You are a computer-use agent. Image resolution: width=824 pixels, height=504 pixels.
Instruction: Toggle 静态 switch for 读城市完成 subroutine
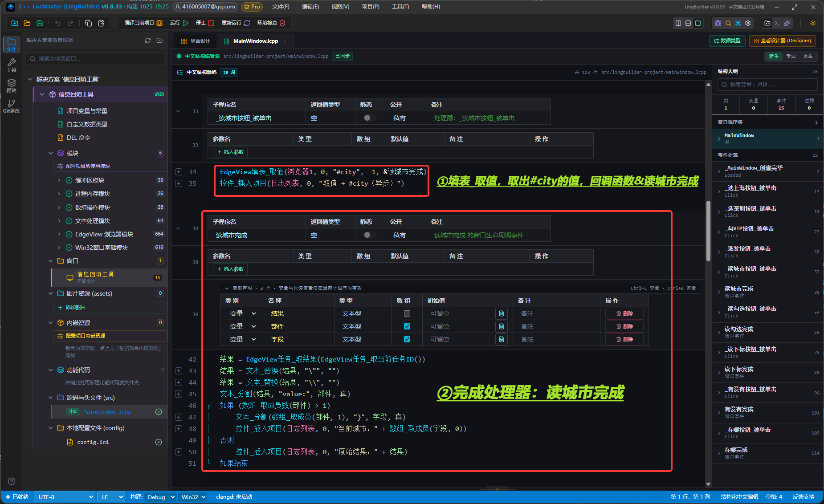(x=370, y=235)
